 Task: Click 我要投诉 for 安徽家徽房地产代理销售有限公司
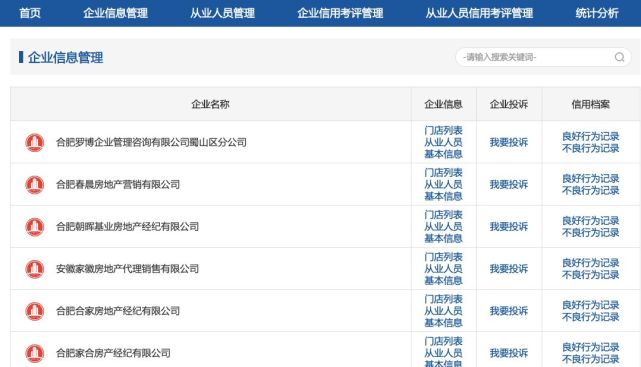(509, 269)
